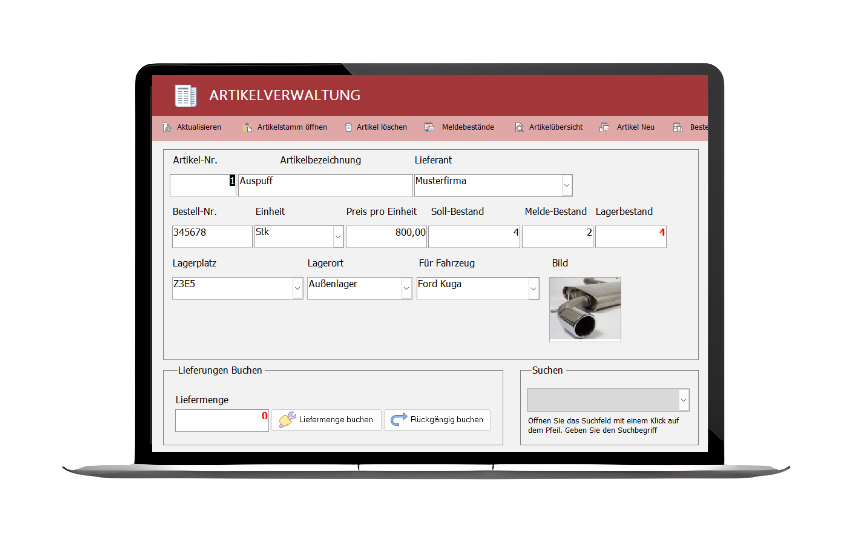854x546 pixels.
Task: Click the Artikel Neu icon
Action: [x=604, y=128]
